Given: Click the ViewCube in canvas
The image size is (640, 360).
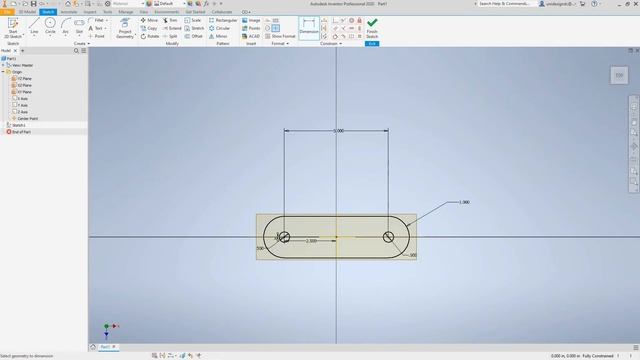Looking at the screenshot, I should point(619,75).
